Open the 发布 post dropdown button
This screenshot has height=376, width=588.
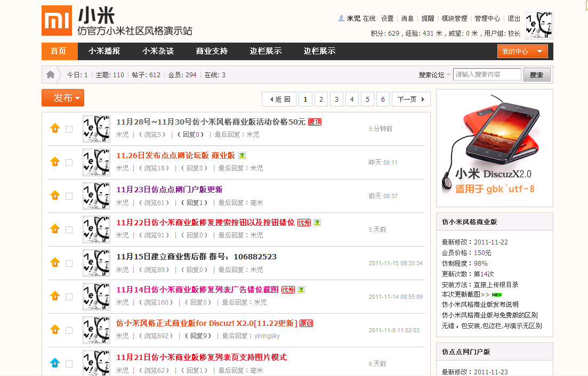[62, 98]
